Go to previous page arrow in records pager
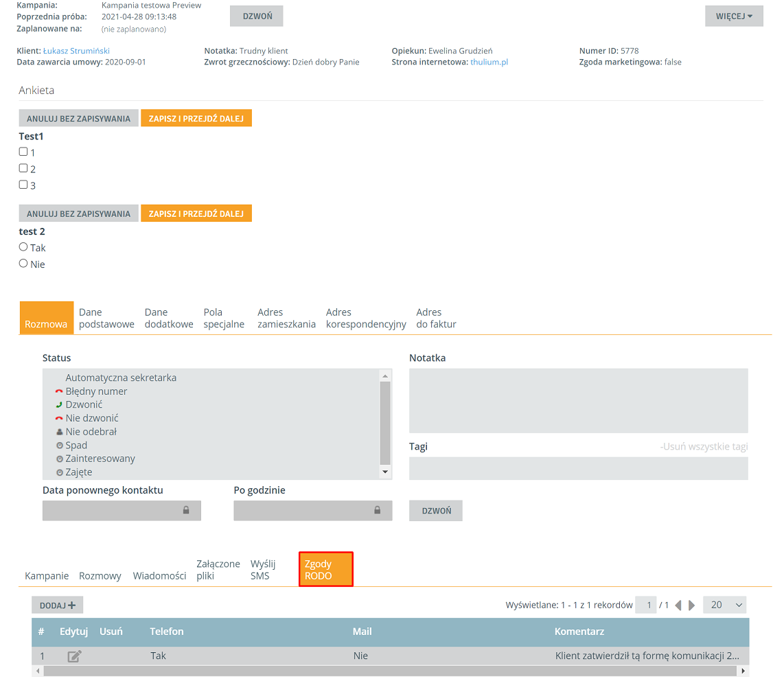Image resolution: width=784 pixels, height=681 pixels. click(x=678, y=605)
